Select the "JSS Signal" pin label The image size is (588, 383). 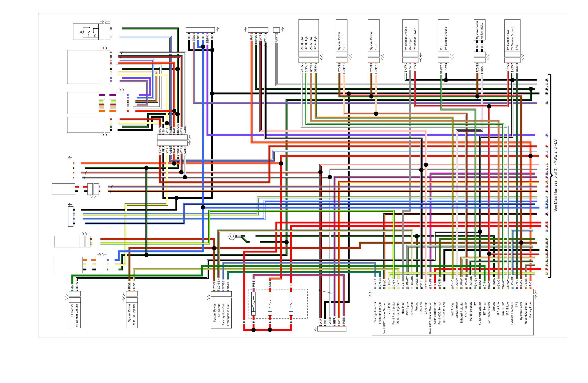tap(407, 309)
